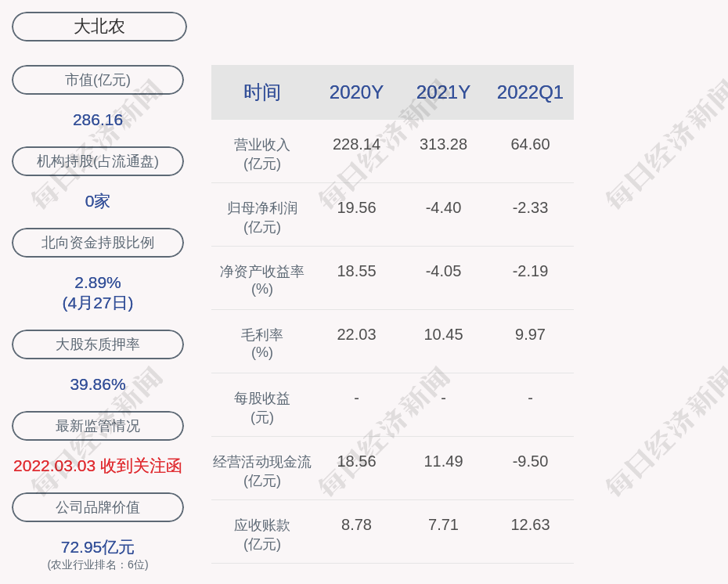728x584 pixels.
Task: Select the 机构持股(占流通盘) label pill
Action: tap(98, 161)
